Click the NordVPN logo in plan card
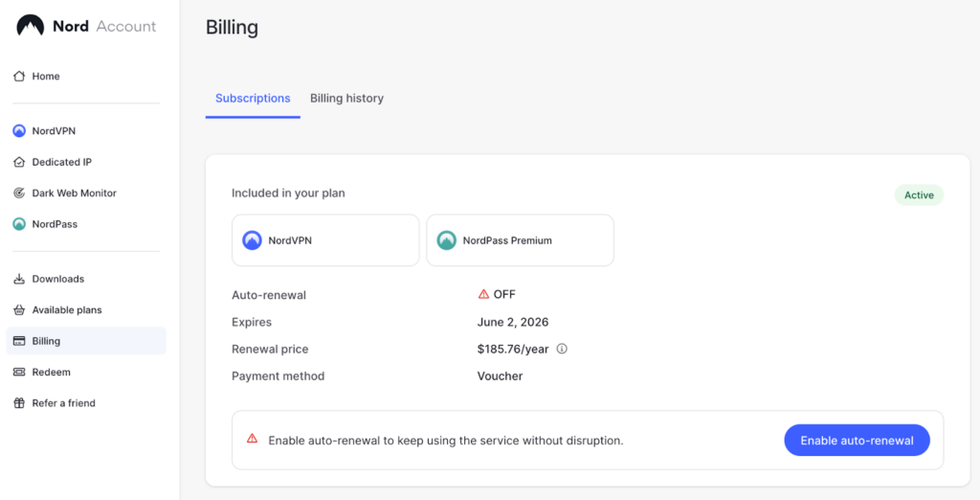 coord(252,240)
